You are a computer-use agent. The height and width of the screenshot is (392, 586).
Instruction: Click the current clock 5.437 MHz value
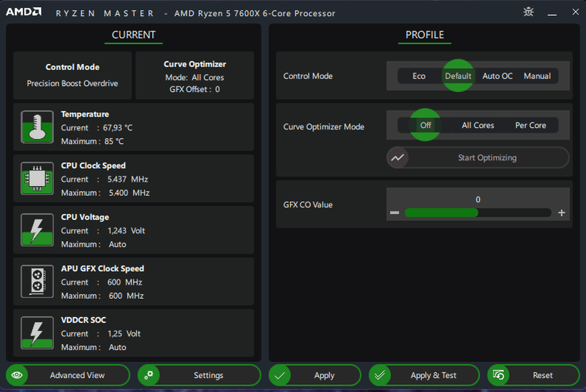click(128, 179)
